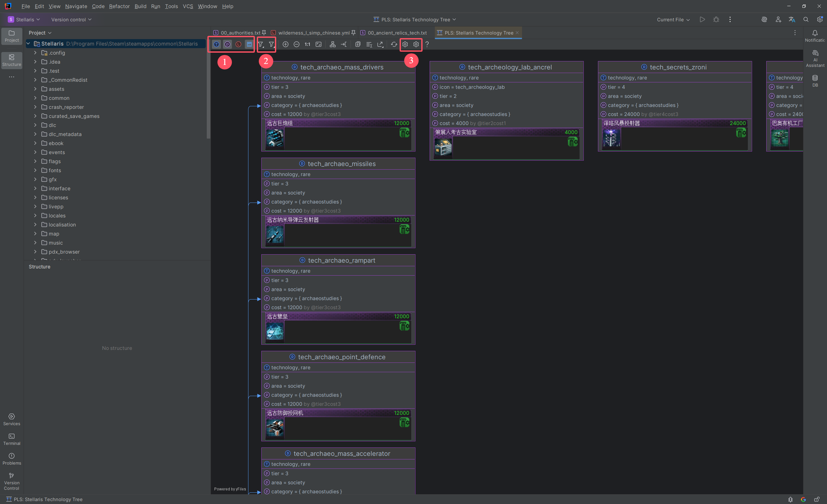Open the Tools menu

click(x=171, y=6)
